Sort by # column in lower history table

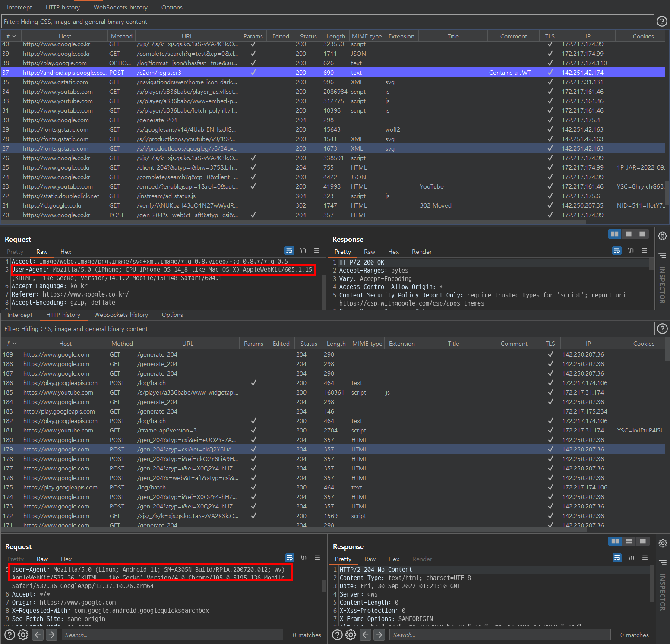(12, 344)
